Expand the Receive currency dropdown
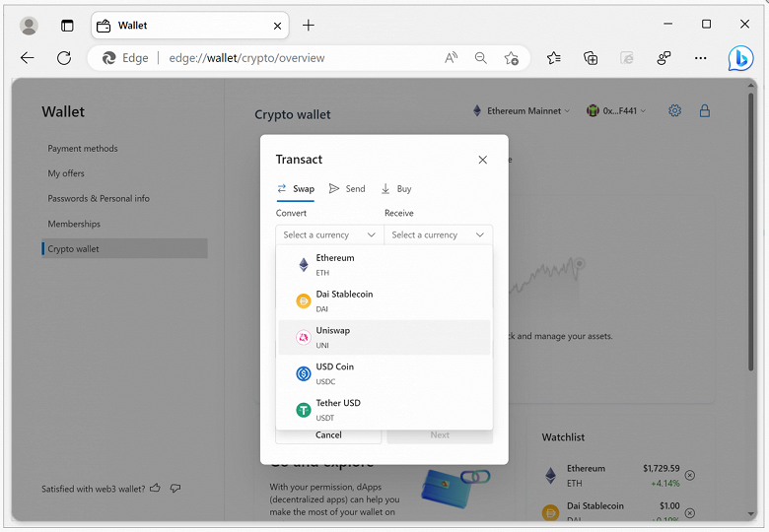The height and width of the screenshot is (532, 769). pyautogui.click(x=438, y=235)
